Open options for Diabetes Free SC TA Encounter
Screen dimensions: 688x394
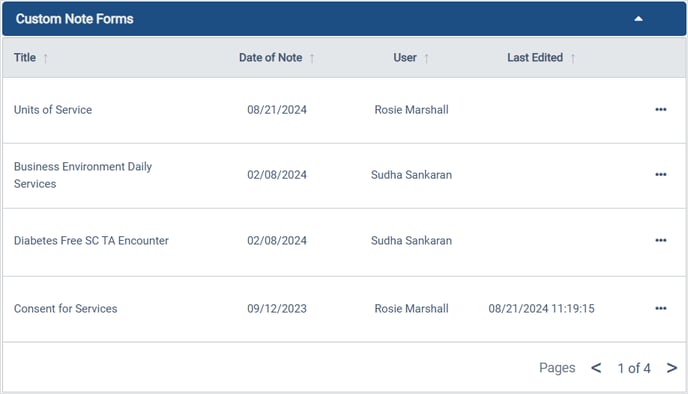[x=661, y=240]
